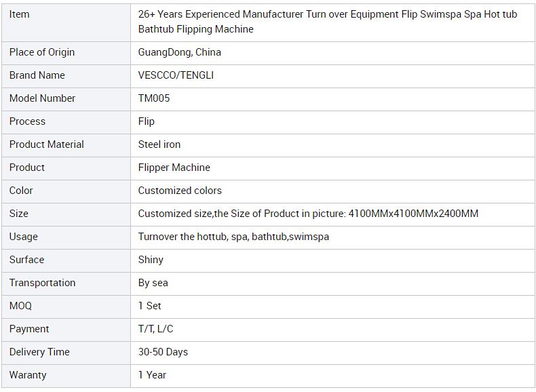Click the 'Item' label cell
This screenshot has height=392, width=536.
click(66, 22)
